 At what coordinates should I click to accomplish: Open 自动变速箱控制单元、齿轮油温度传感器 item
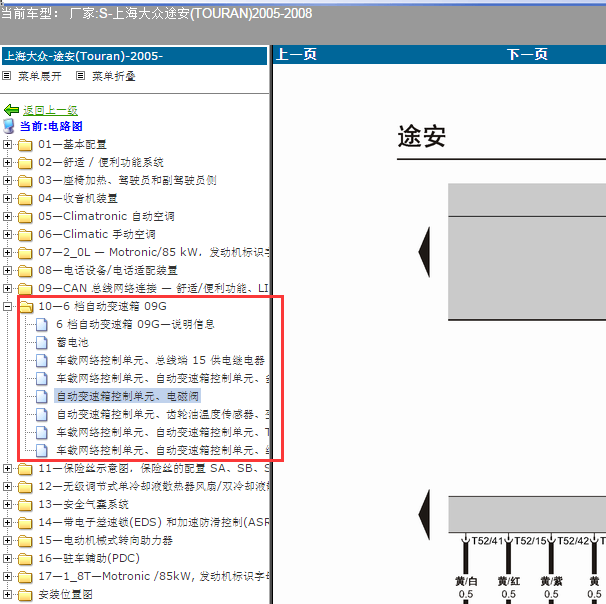pyautogui.click(x=162, y=415)
